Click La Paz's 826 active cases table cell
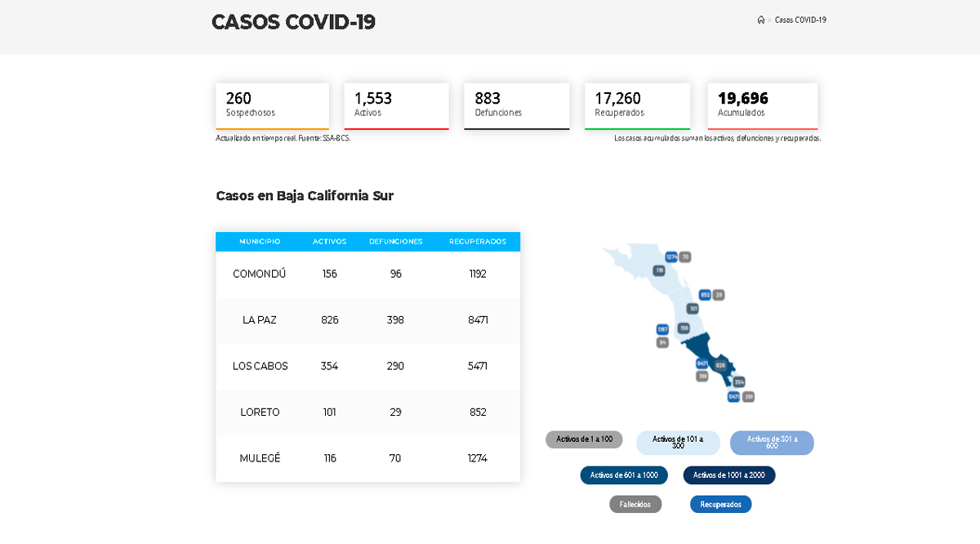This screenshot has width=980, height=544. coord(330,320)
